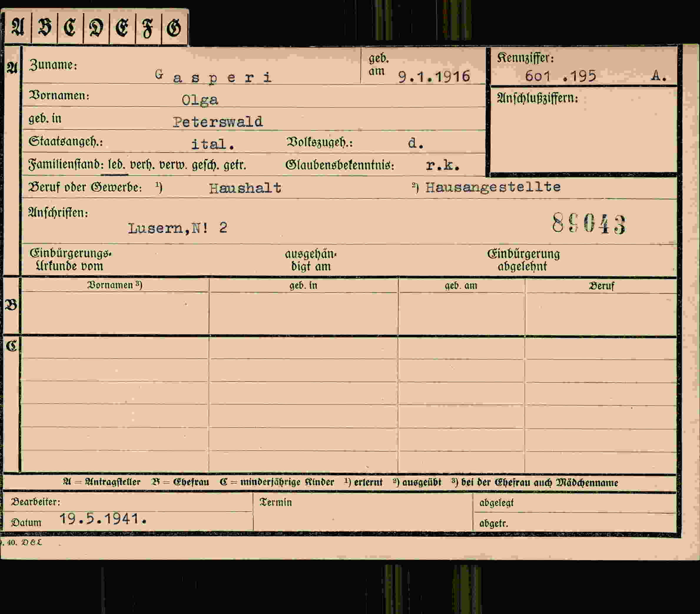Click the 'Glaubensbekenntnis:' label
The width and height of the screenshot is (700, 614).
pos(340,165)
